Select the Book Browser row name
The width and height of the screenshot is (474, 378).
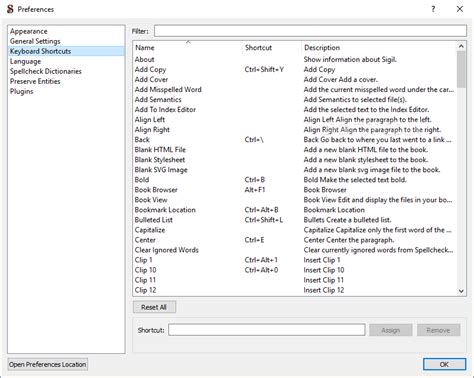coord(156,190)
